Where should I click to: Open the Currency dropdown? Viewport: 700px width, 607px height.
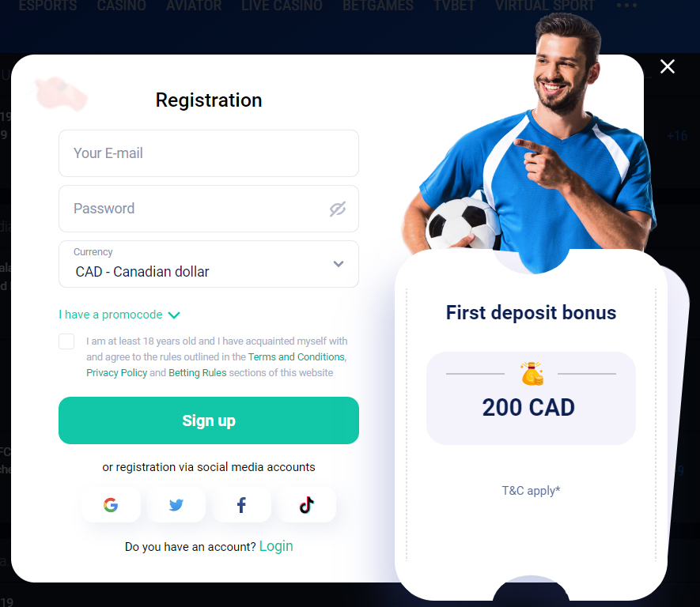209,264
